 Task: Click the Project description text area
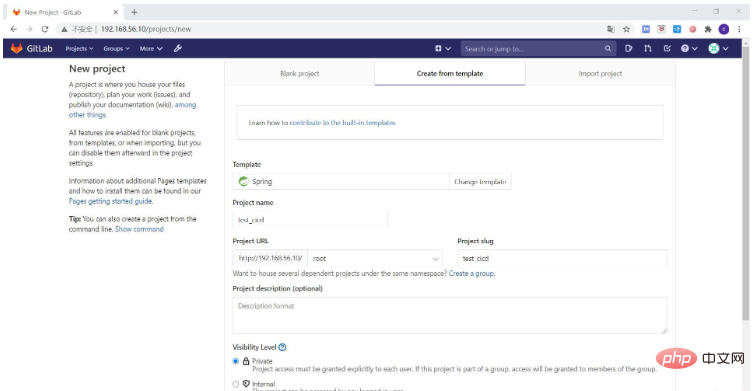[x=450, y=315]
